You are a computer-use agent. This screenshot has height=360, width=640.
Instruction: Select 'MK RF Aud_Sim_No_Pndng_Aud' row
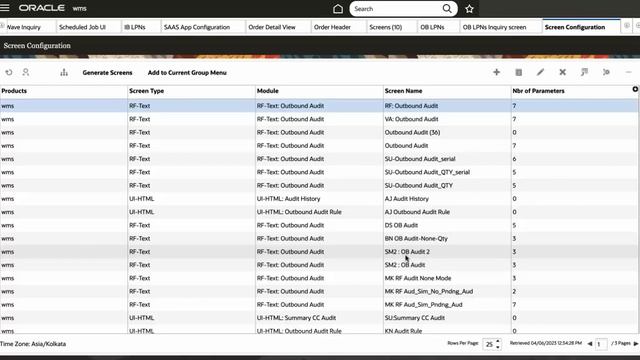pos(319,291)
